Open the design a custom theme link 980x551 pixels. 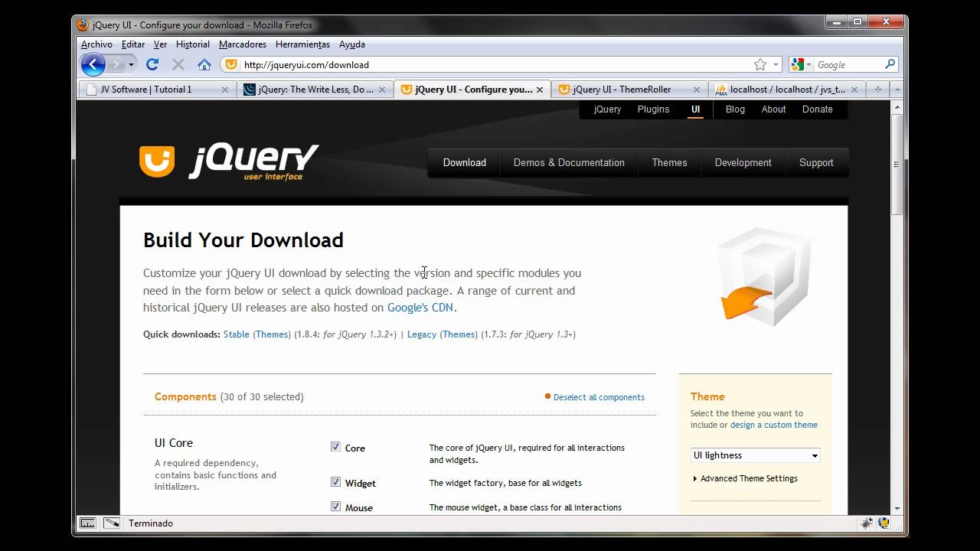(x=774, y=425)
